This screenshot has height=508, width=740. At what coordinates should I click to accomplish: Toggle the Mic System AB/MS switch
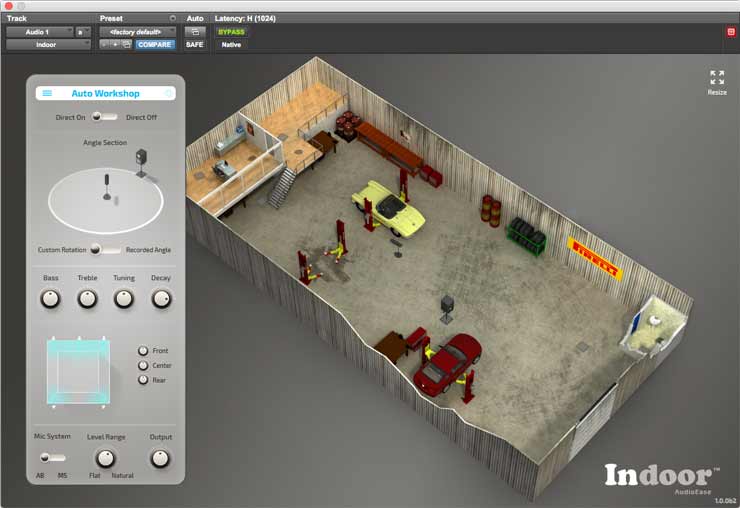pos(52,457)
